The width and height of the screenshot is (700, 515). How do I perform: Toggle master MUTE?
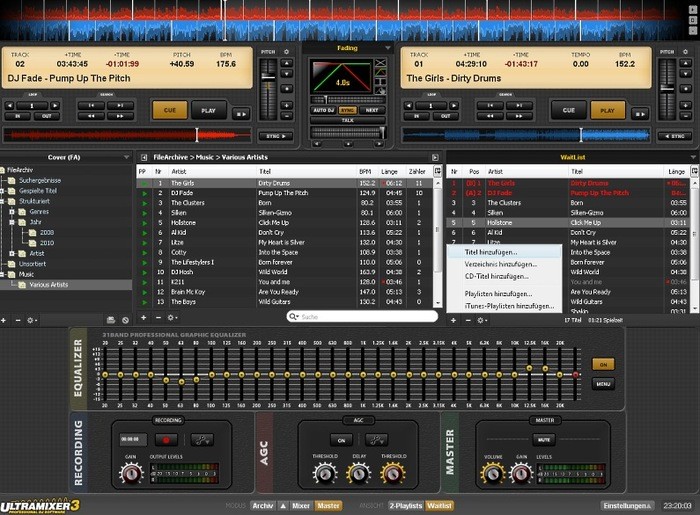544,440
